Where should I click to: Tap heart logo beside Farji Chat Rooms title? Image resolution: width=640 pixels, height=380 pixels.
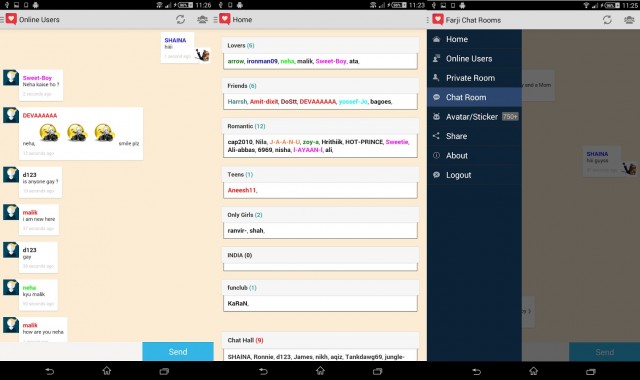tap(438, 20)
